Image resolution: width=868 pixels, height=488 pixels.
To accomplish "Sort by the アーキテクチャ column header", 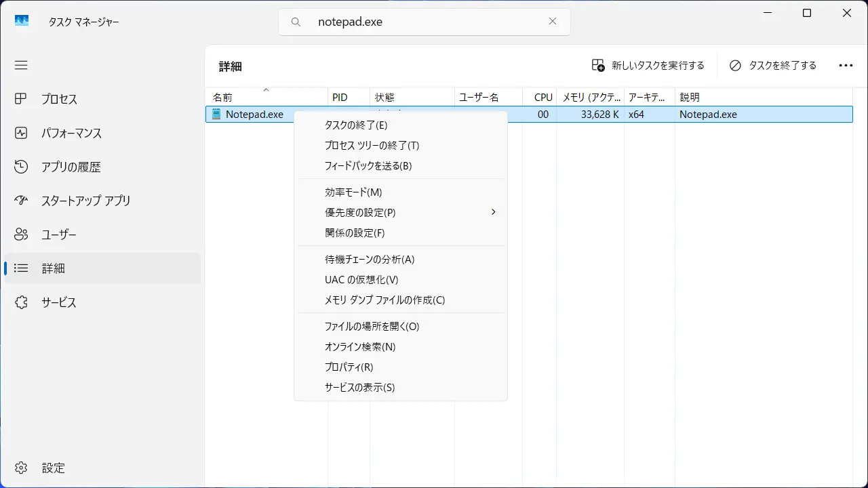I will coord(650,97).
